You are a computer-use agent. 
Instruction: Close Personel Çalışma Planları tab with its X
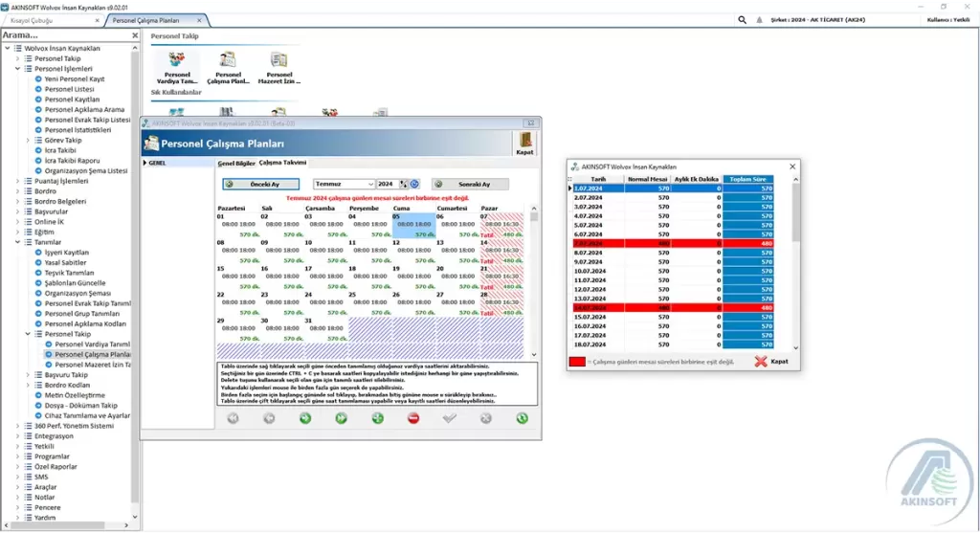(x=199, y=21)
